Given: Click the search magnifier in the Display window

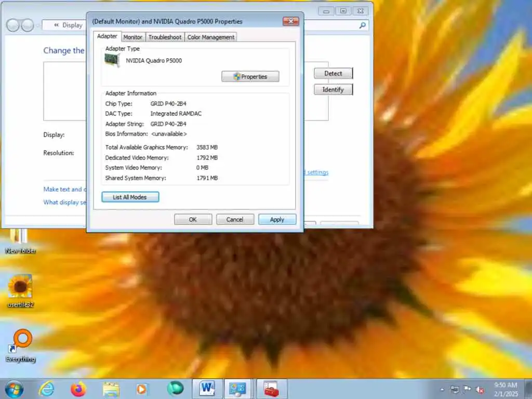Looking at the screenshot, I should [x=363, y=25].
